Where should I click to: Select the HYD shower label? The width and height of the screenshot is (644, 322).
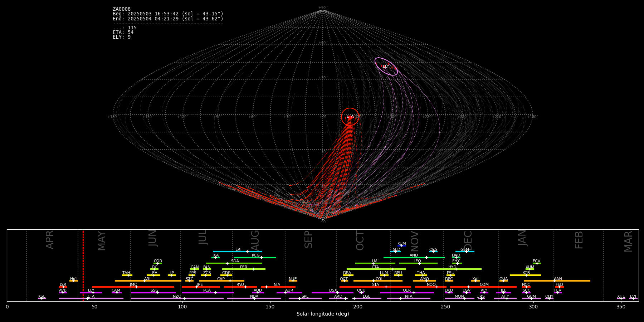coord(453,267)
